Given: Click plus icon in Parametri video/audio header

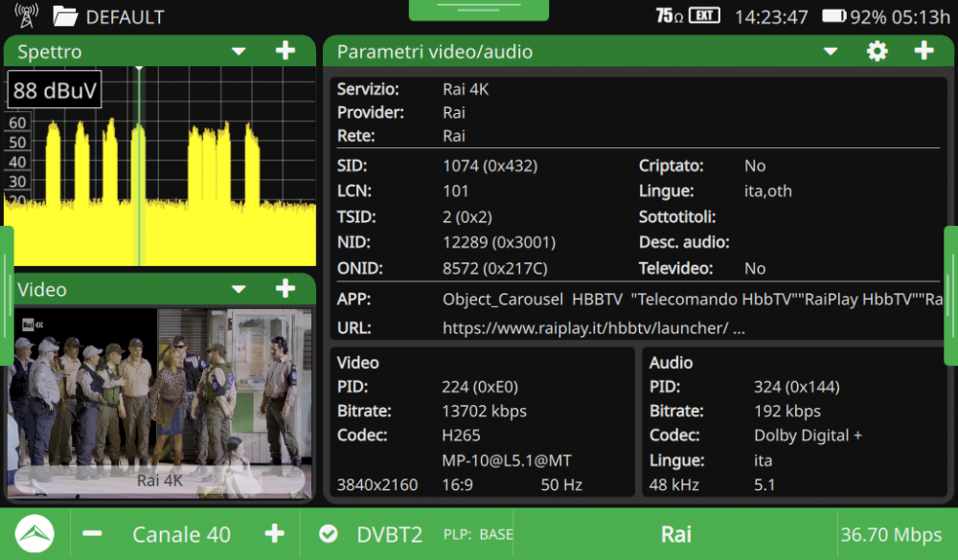Looking at the screenshot, I should coord(924,52).
